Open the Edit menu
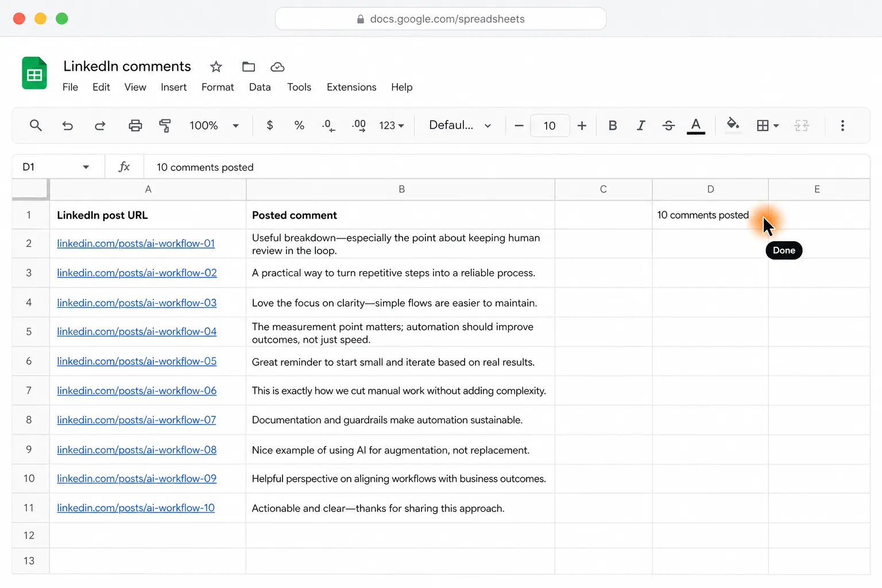 click(x=101, y=87)
